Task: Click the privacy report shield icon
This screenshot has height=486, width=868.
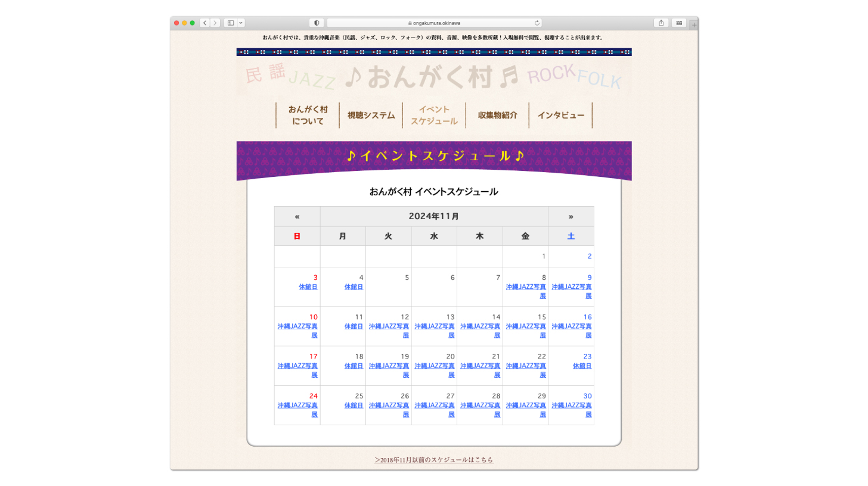Action: pos(316,23)
